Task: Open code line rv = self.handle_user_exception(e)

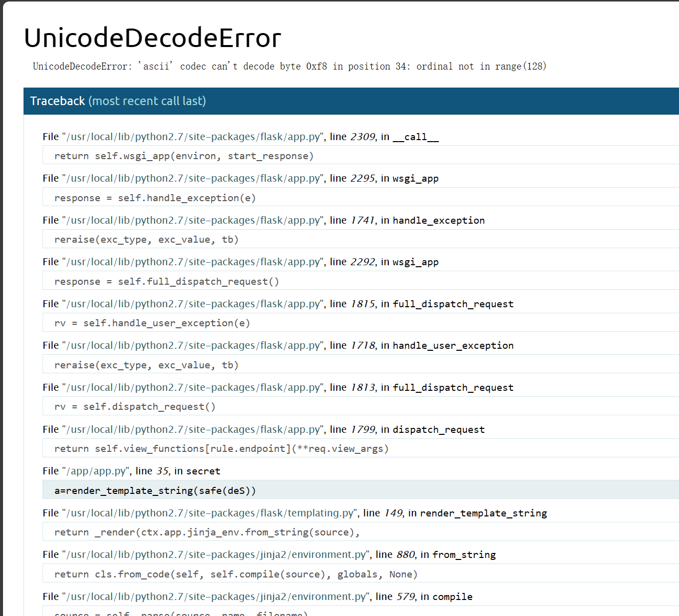Action: click(x=361, y=323)
